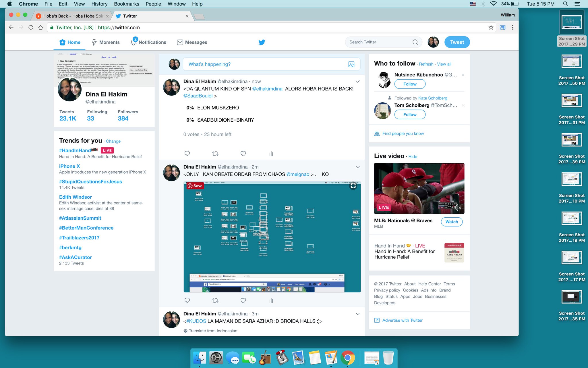Image resolution: width=588 pixels, height=368 pixels.
Task: Like the ORDAR FROM CHAOS tweet
Action: 243,300
